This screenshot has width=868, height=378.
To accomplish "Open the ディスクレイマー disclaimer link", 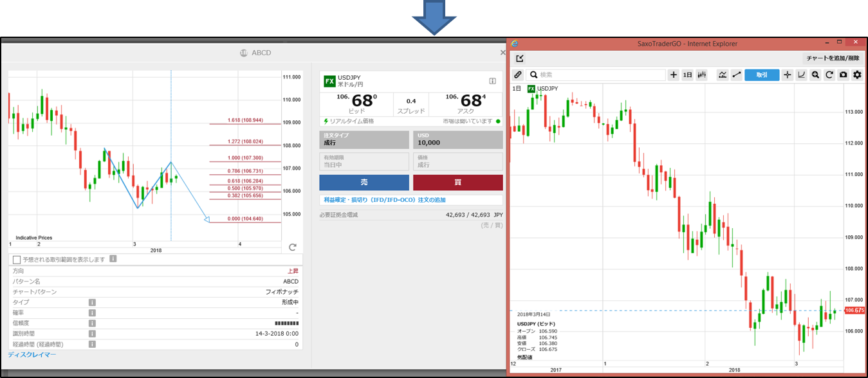I will (32, 354).
